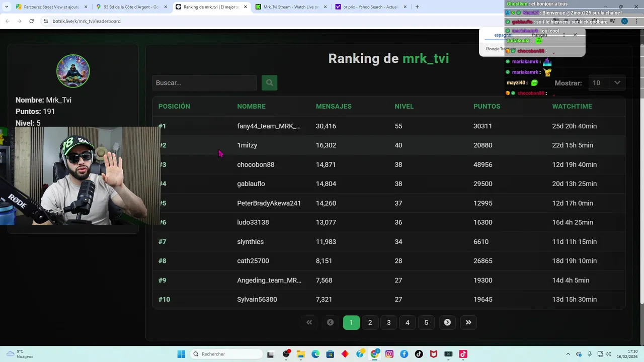Reload the page in the browser
The image size is (644, 362).
coord(31,21)
